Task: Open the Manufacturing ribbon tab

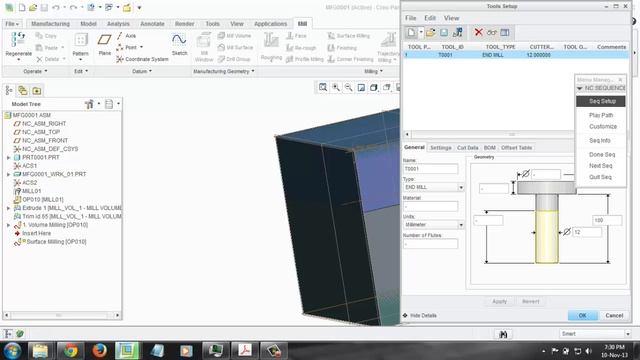Action: [x=50, y=24]
